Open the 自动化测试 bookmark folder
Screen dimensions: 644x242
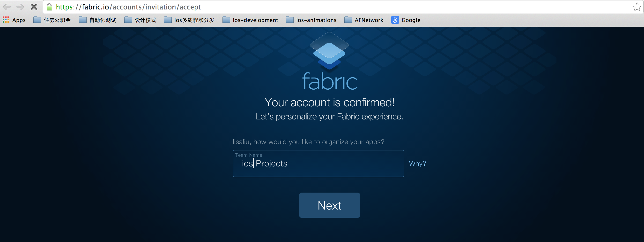coord(97,20)
